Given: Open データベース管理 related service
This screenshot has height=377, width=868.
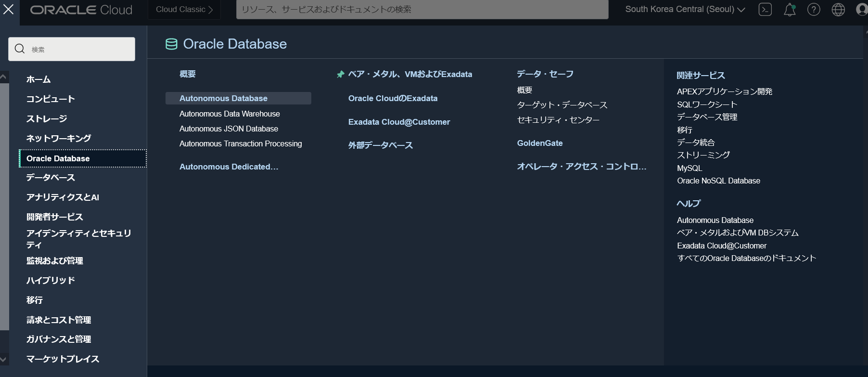Looking at the screenshot, I should tap(707, 117).
